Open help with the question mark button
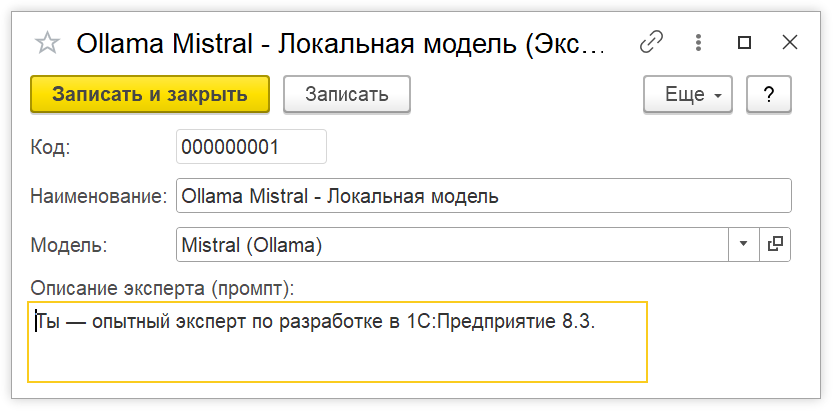 [x=768, y=95]
